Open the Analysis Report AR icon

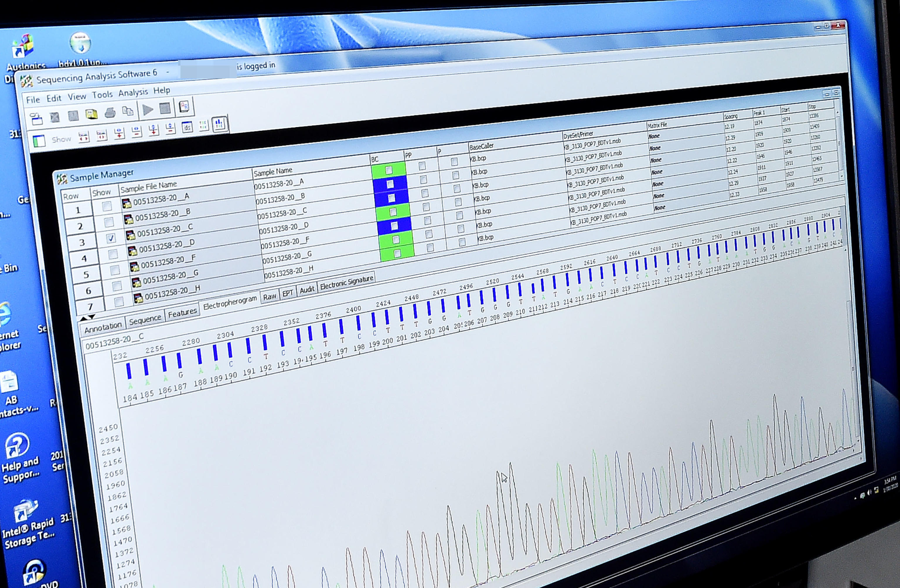click(x=184, y=107)
